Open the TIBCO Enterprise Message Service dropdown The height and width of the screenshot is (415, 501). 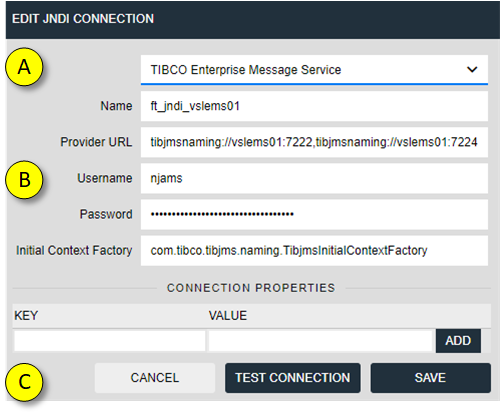pos(314,70)
